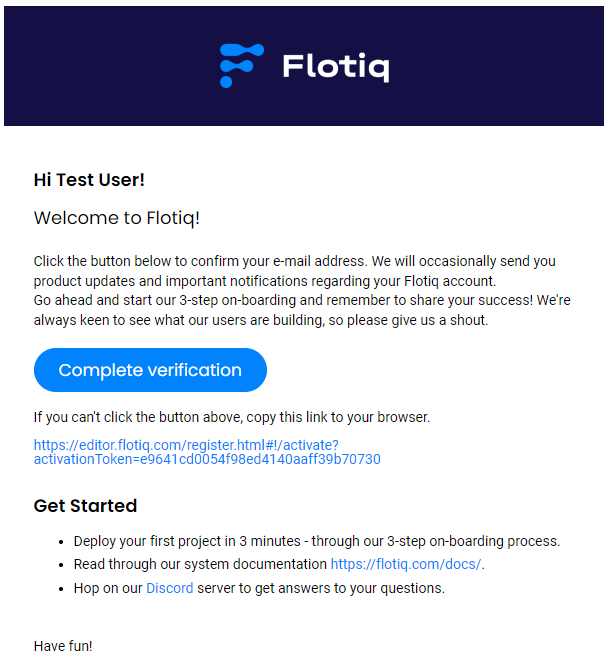Click the bullet marker before 'Hop on our'
The width and height of the screenshot is (608, 661).
(62, 589)
